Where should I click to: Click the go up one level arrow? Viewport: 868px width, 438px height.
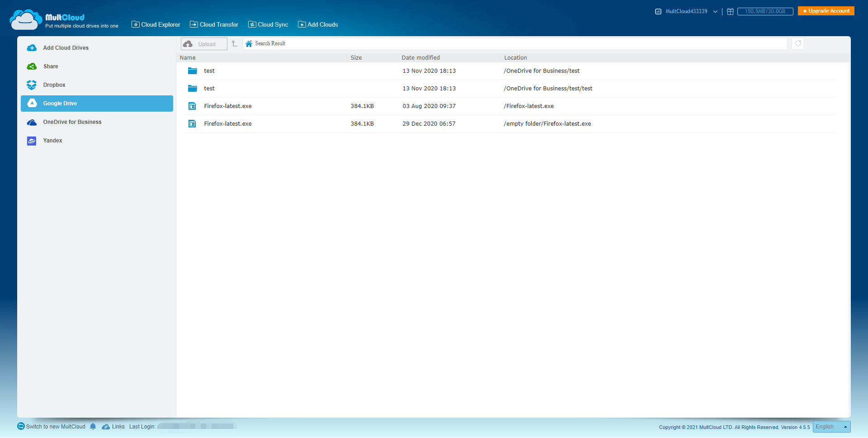[x=234, y=44]
